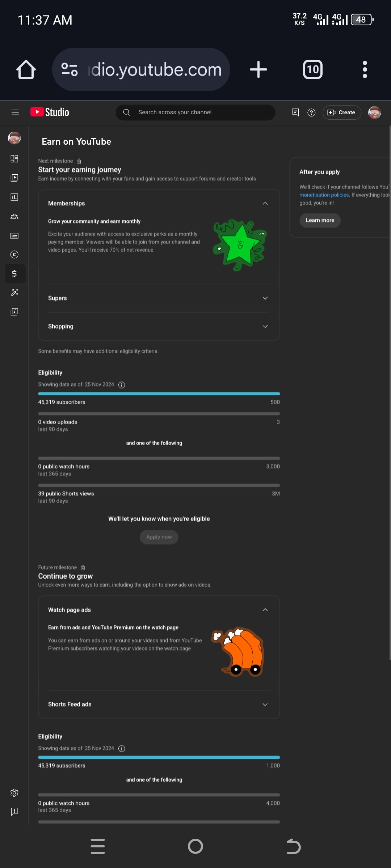Focus the Search across your channel field
This screenshot has width=391, height=868.
(x=195, y=112)
